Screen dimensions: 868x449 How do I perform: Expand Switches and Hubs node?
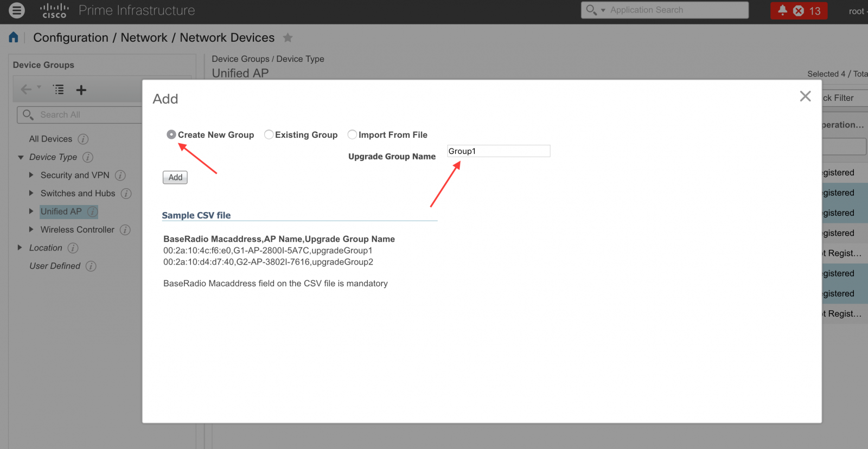tap(31, 193)
